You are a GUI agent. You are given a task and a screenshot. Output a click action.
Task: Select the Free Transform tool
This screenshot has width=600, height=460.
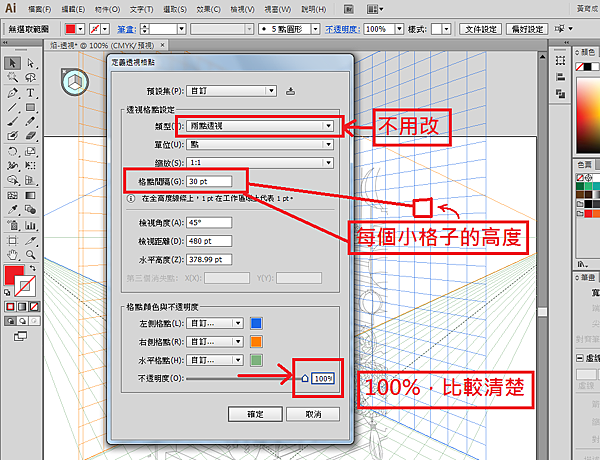click(x=31, y=166)
